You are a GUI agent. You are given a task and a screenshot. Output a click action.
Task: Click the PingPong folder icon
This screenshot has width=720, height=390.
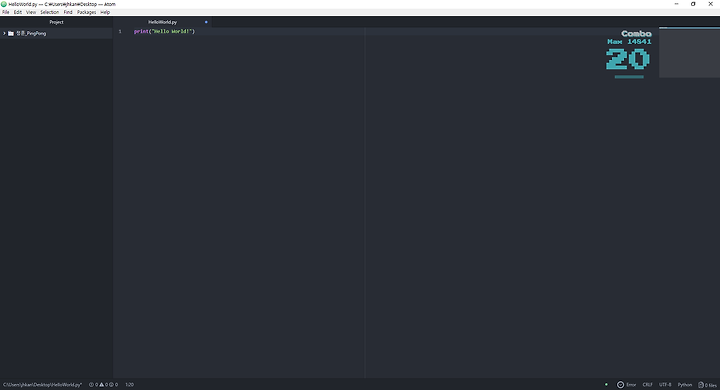11,33
